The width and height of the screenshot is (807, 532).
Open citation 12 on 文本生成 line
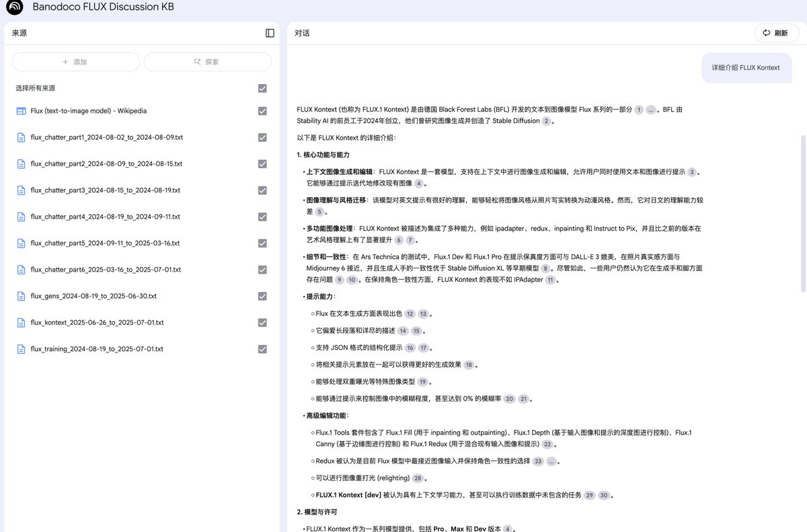(410, 314)
